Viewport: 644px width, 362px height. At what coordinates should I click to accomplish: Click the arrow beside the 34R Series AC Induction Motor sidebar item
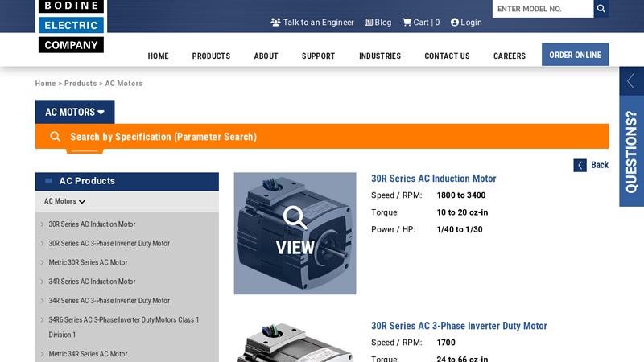click(x=42, y=282)
